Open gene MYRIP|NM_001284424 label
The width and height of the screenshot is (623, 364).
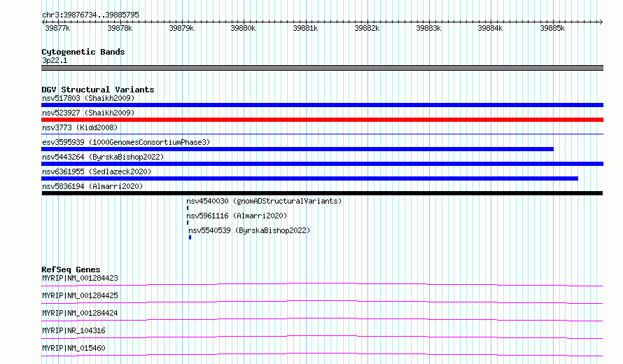pos(80,313)
